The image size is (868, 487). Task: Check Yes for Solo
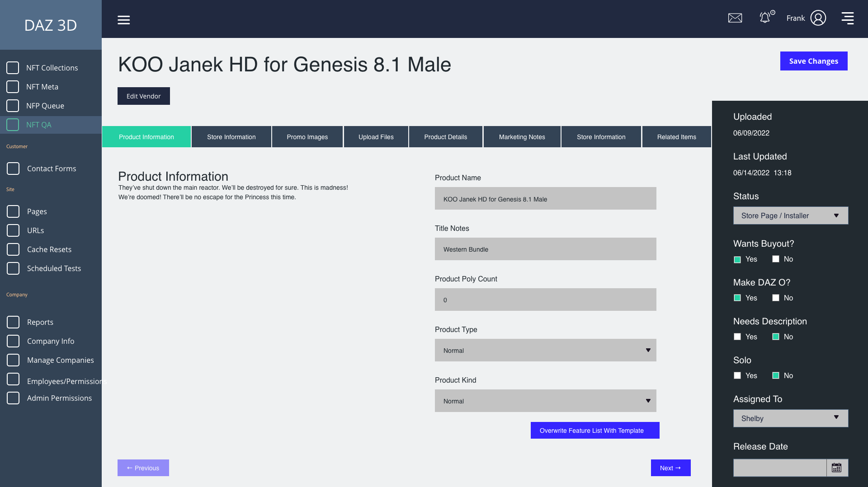tap(737, 375)
